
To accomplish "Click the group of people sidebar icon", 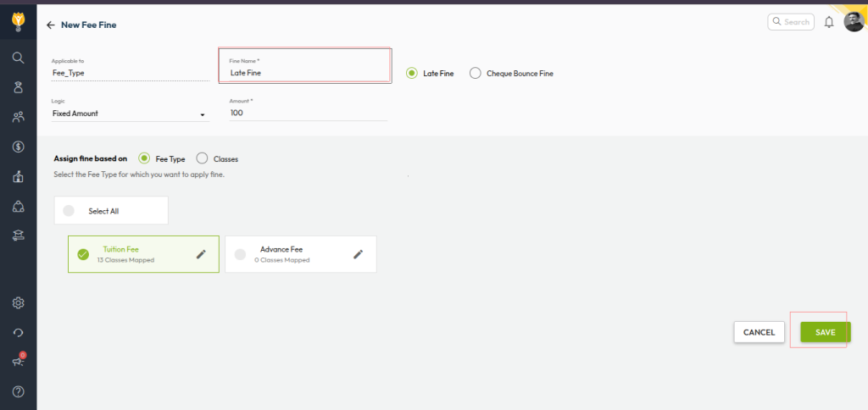I will [x=18, y=117].
